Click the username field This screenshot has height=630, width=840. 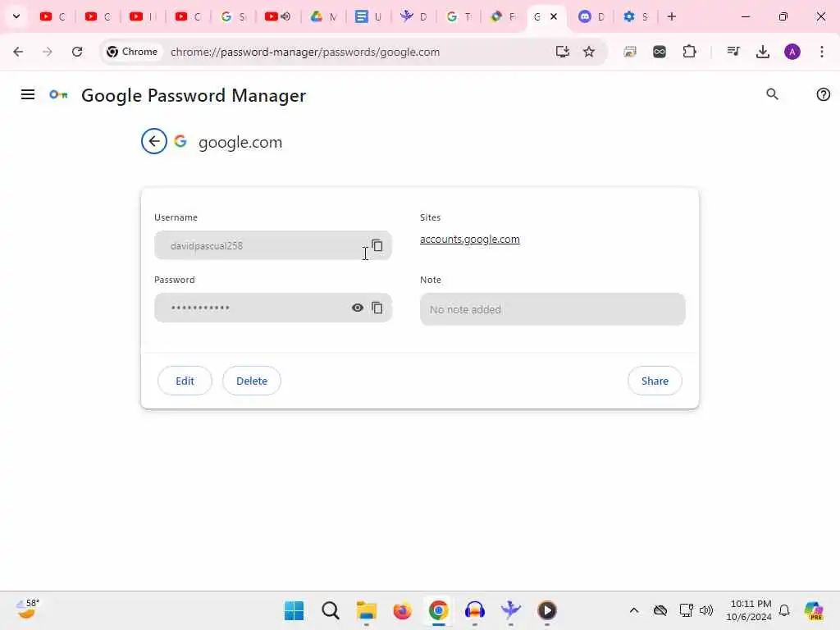click(272, 245)
